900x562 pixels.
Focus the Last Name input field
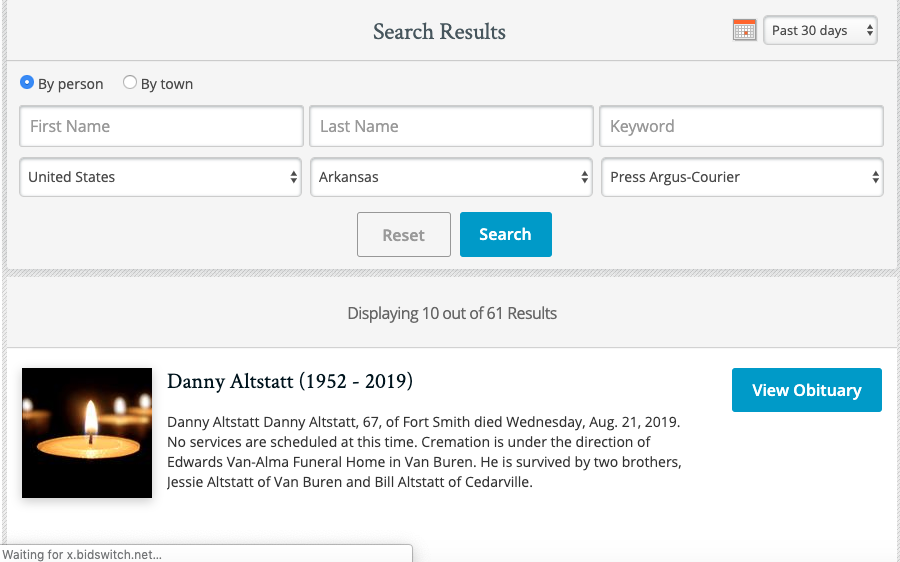pos(451,126)
